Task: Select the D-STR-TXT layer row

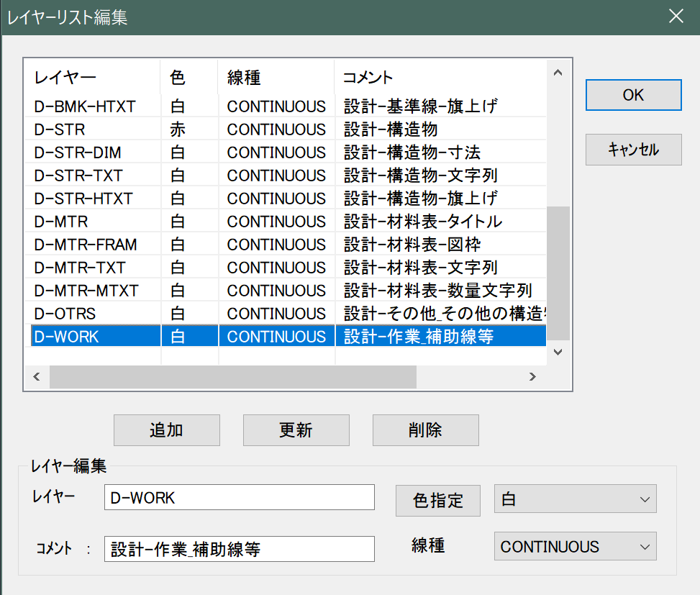Action: point(286,176)
